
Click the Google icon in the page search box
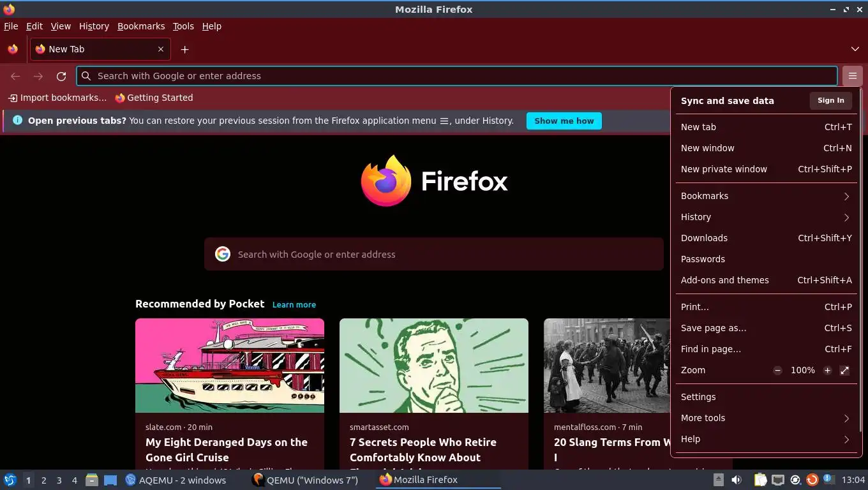[222, 254]
